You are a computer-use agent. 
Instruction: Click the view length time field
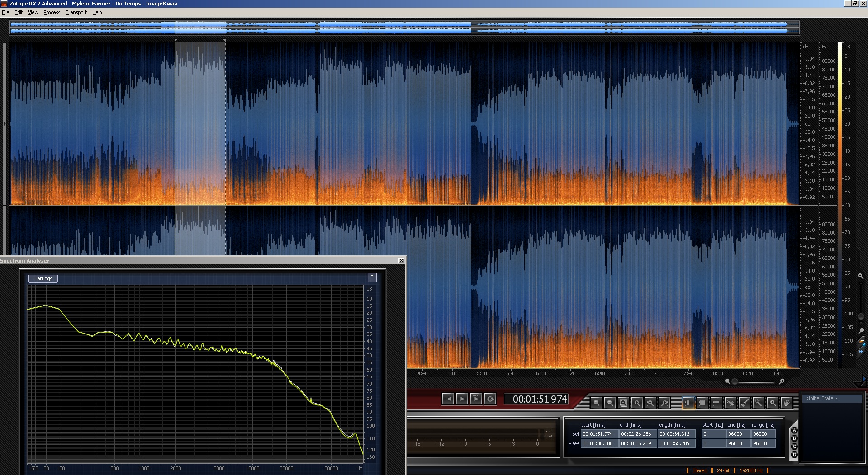pos(676,443)
